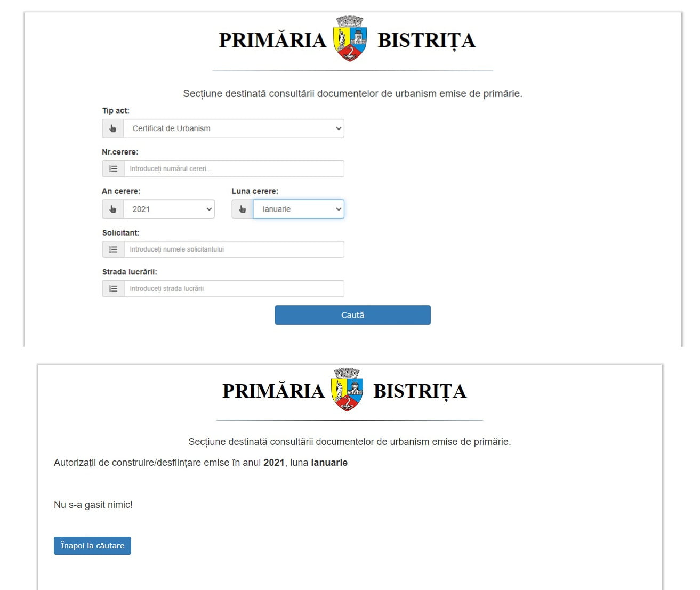Screen dimensions: 700x590
Task: Click the coat of arms in results page header
Action: click(347, 389)
